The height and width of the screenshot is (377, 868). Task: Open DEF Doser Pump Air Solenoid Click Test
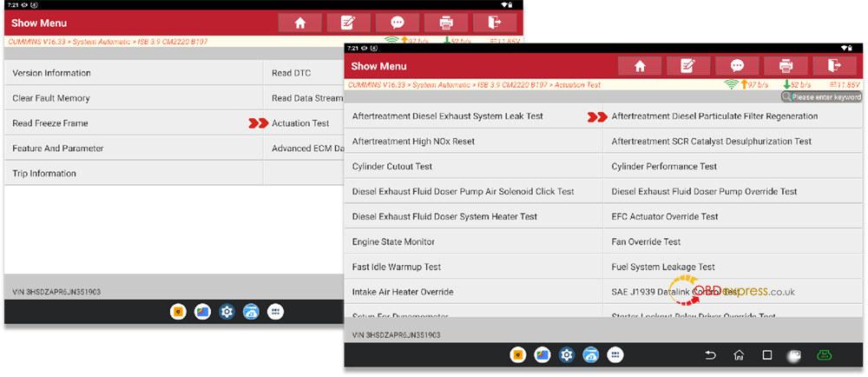(473, 192)
